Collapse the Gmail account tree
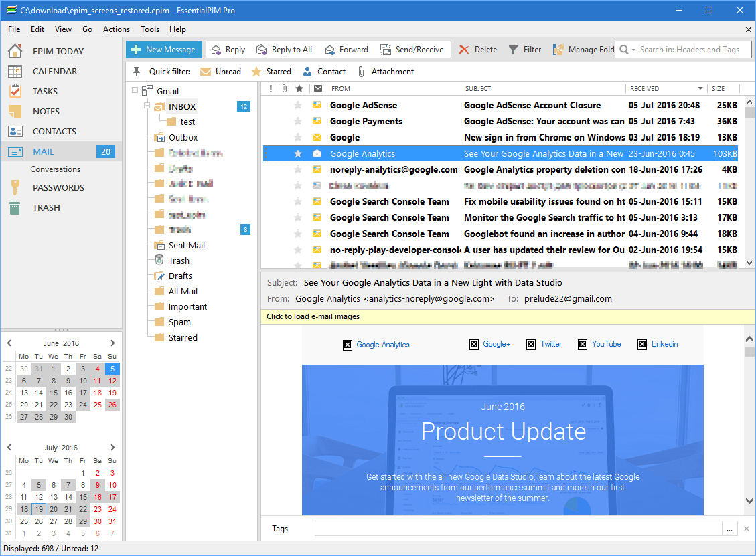756x556 pixels. (135, 90)
